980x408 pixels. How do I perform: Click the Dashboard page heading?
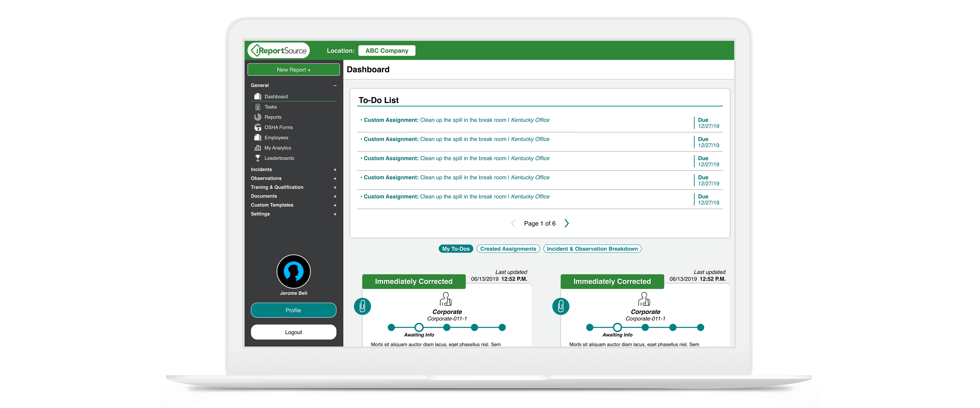pyautogui.click(x=368, y=70)
